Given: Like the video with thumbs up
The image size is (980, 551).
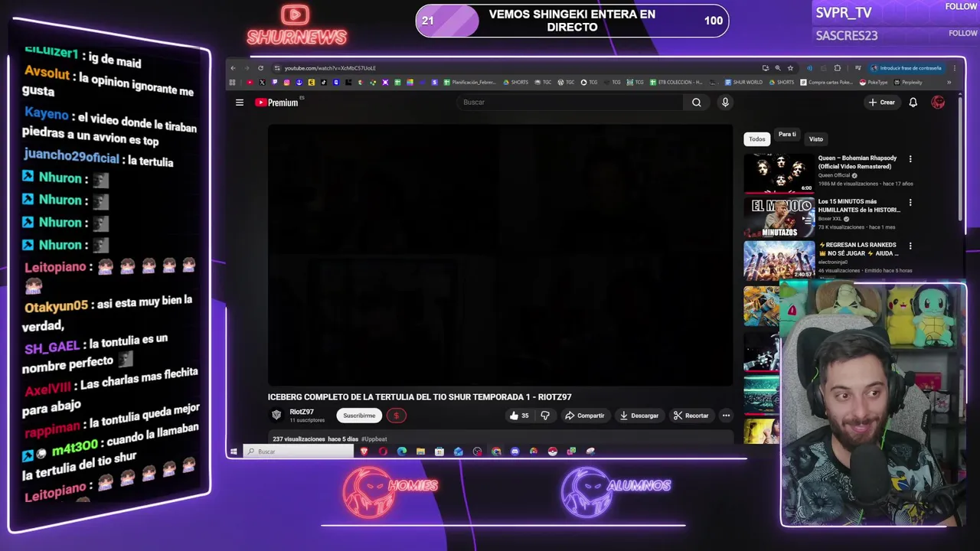Looking at the screenshot, I should pyautogui.click(x=519, y=416).
